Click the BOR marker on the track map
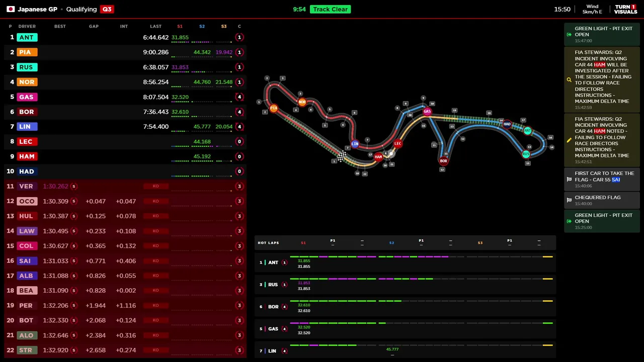Viewport: 644px width, 362px height. [x=443, y=161]
